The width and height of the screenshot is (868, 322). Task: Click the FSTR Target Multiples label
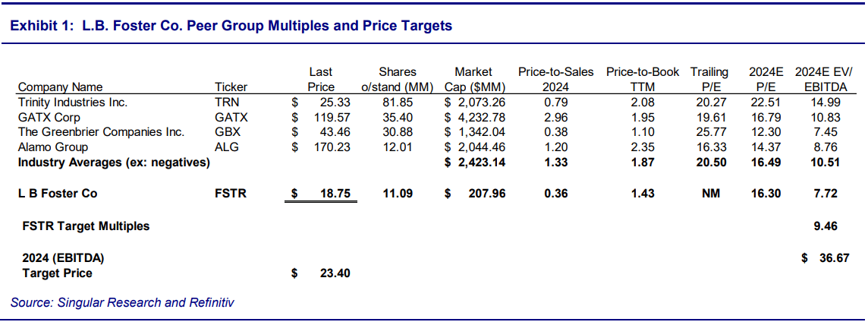coord(86,226)
